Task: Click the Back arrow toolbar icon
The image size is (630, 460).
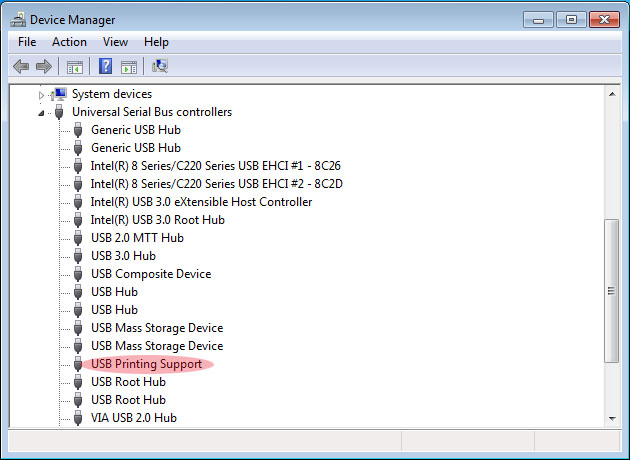Action: [21, 67]
